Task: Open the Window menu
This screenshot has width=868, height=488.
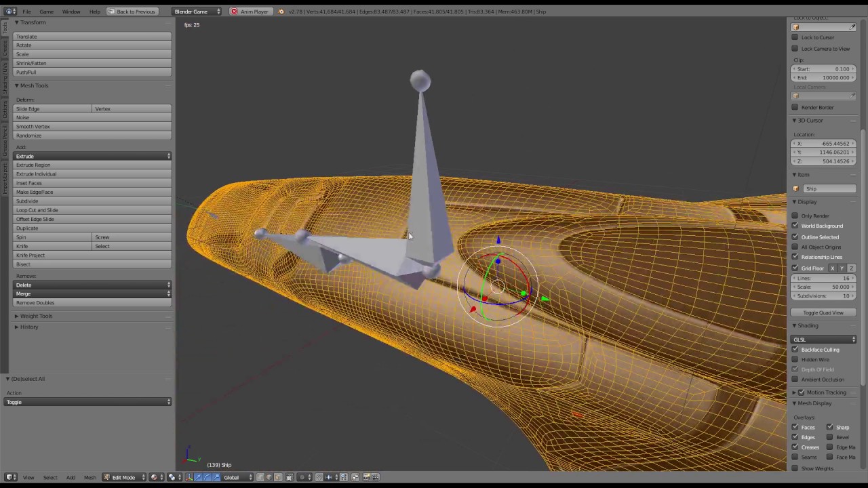Action: point(71,12)
